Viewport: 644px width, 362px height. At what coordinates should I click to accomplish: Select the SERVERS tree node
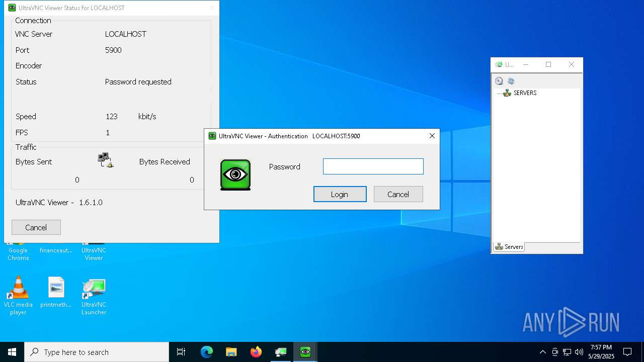click(525, 93)
